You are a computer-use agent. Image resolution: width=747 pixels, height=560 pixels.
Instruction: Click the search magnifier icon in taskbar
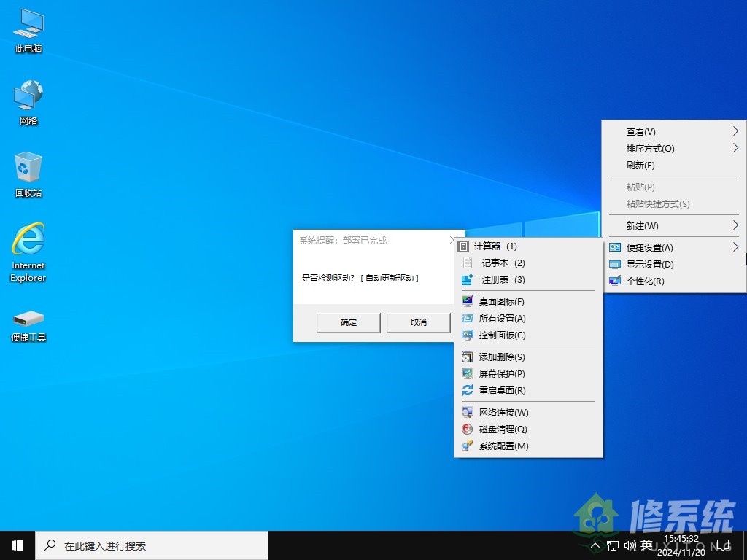[50, 545]
